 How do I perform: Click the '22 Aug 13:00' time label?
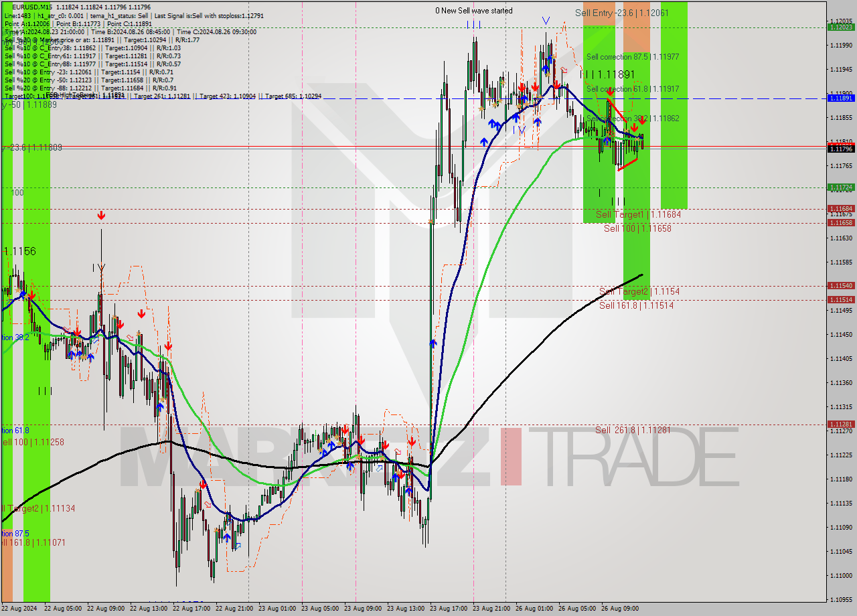coord(149,609)
